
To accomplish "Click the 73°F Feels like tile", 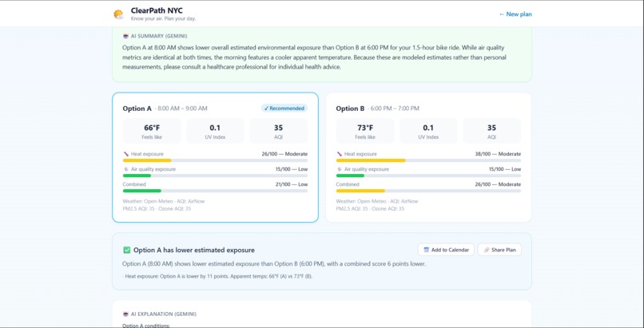I will [x=364, y=131].
